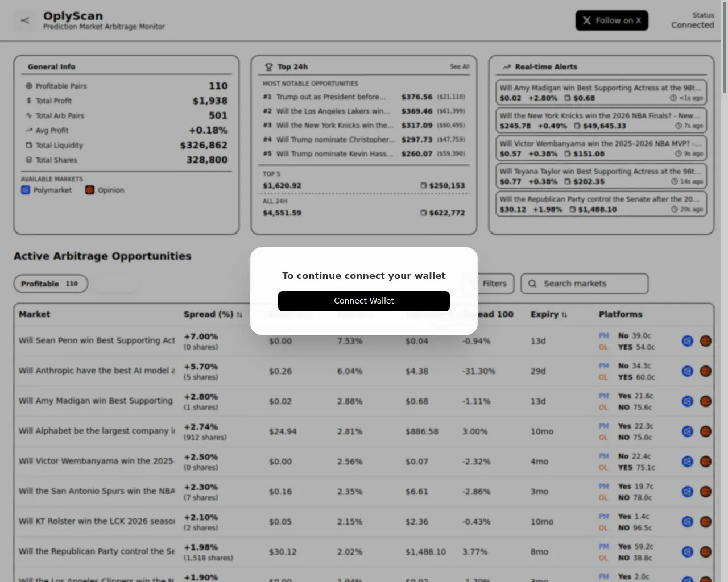Image resolution: width=728 pixels, height=582 pixels.
Task: Toggle the Polymarket market filter
Action: coord(47,190)
